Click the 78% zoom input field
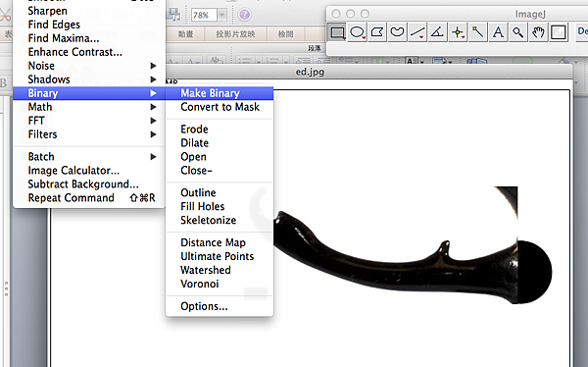The height and width of the screenshot is (367, 588). [x=204, y=15]
